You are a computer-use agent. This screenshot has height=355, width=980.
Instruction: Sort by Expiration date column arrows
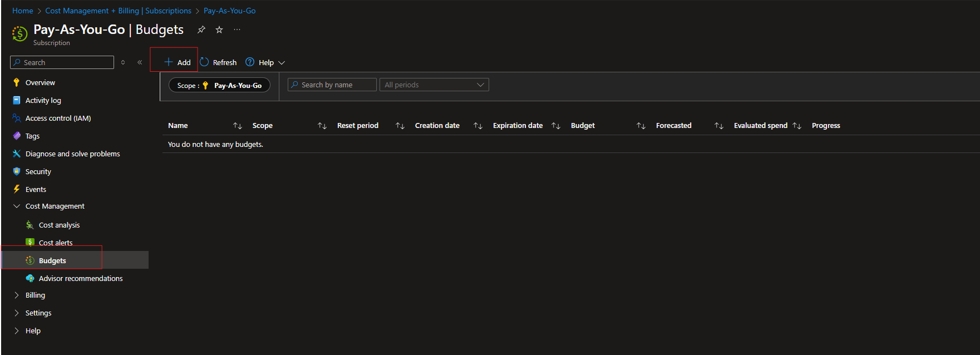pyautogui.click(x=556, y=126)
